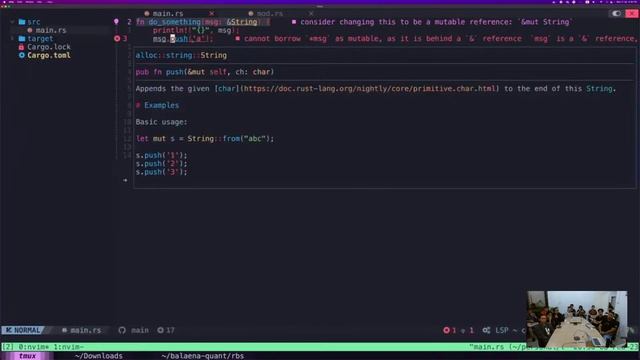The image size is (640, 360).
Task: Click the error count indicator in statusline
Action: point(449,330)
